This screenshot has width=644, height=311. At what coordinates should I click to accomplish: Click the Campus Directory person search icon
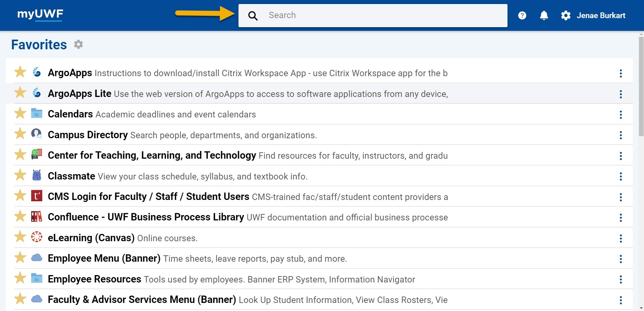pyautogui.click(x=37, y=134)
